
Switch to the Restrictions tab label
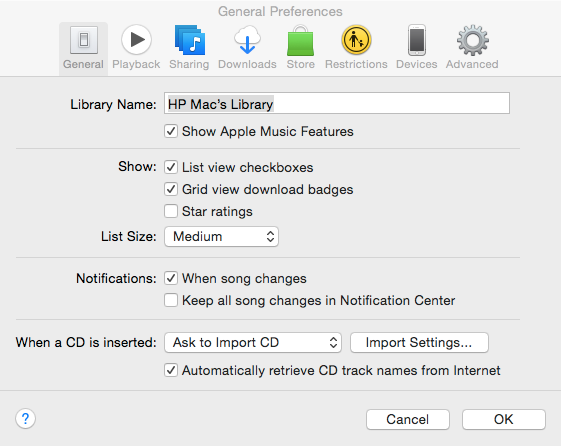point(356,64)
